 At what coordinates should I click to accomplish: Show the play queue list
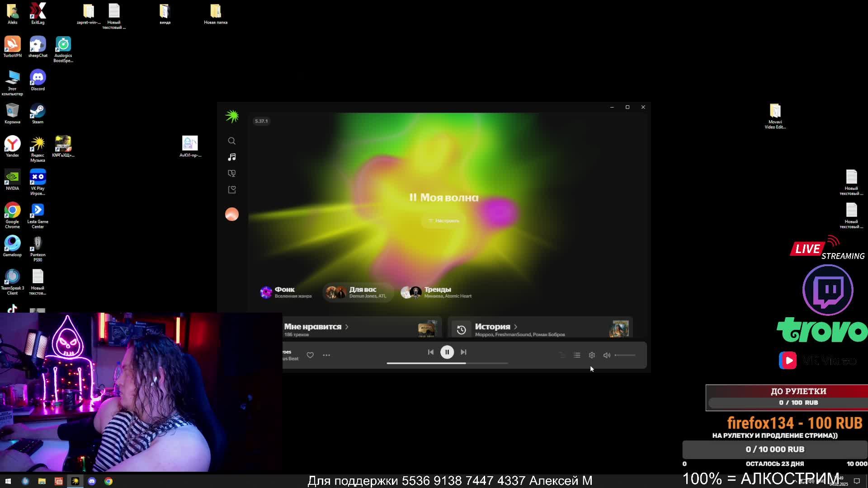click(577, 355)
